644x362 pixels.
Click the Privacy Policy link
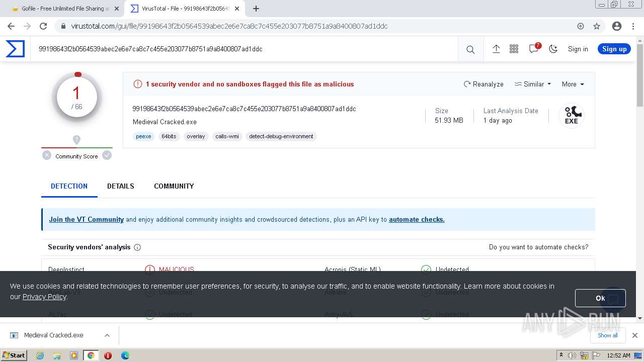pos(44,297)
